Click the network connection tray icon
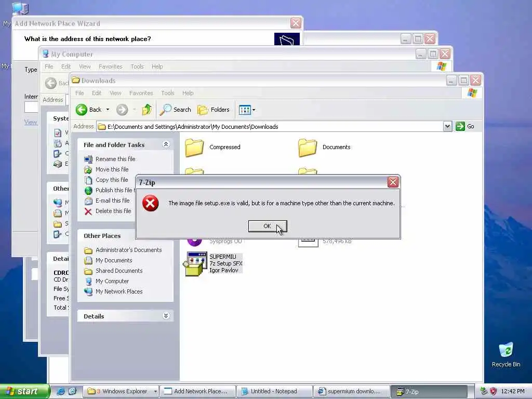The image size is (532, 399). coord(484,391)
